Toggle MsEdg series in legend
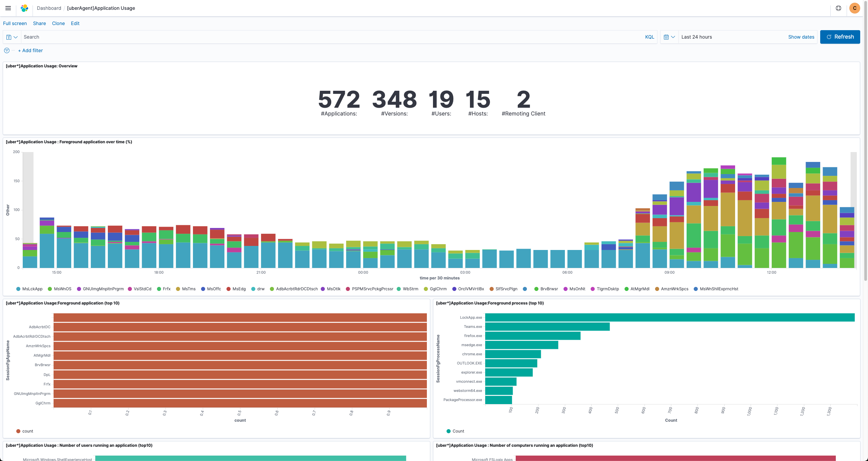This screenshot has width=868, height=461. tap(239, 289)
